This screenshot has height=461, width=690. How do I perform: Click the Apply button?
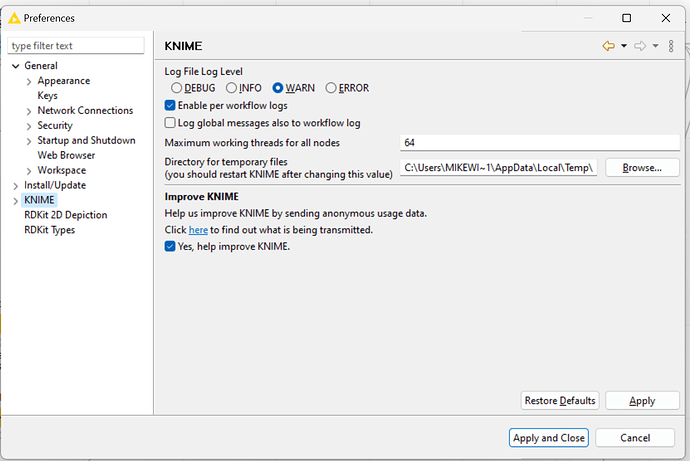[x=642, y=401]
